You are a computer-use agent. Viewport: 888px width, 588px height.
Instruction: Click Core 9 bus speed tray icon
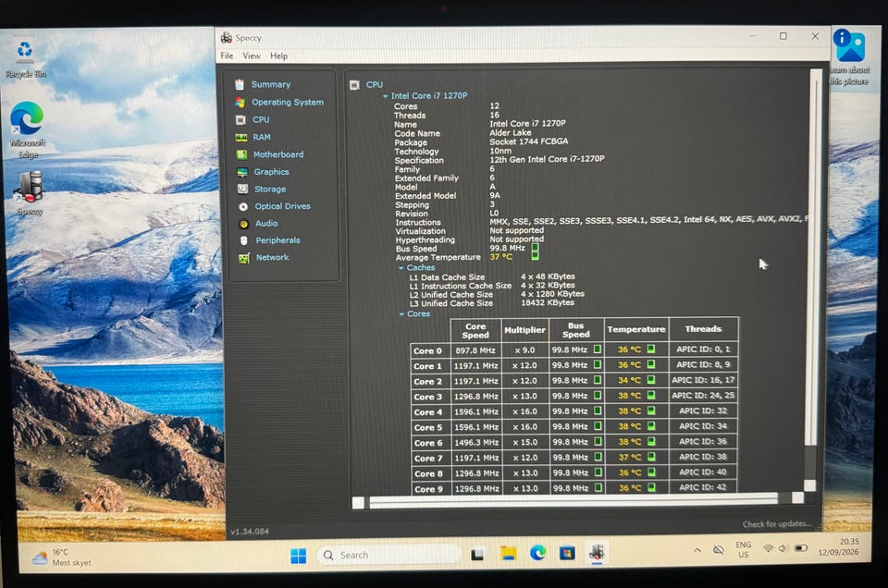pos(598,487)
